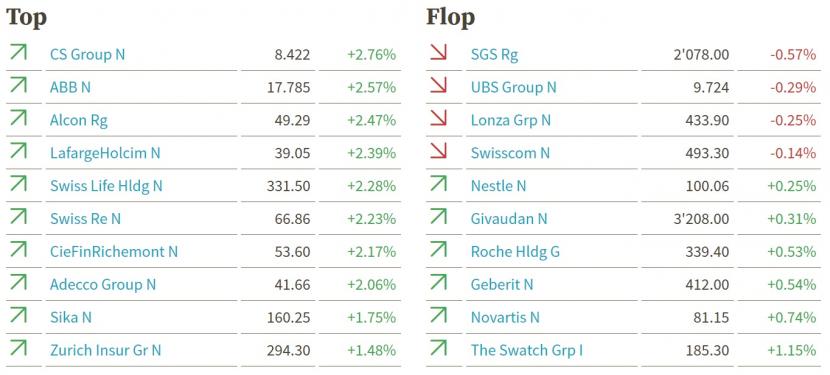Open the Roche Hldg G stock link
This screenshot has width=830, height=375.
click(x=515, y=252)
